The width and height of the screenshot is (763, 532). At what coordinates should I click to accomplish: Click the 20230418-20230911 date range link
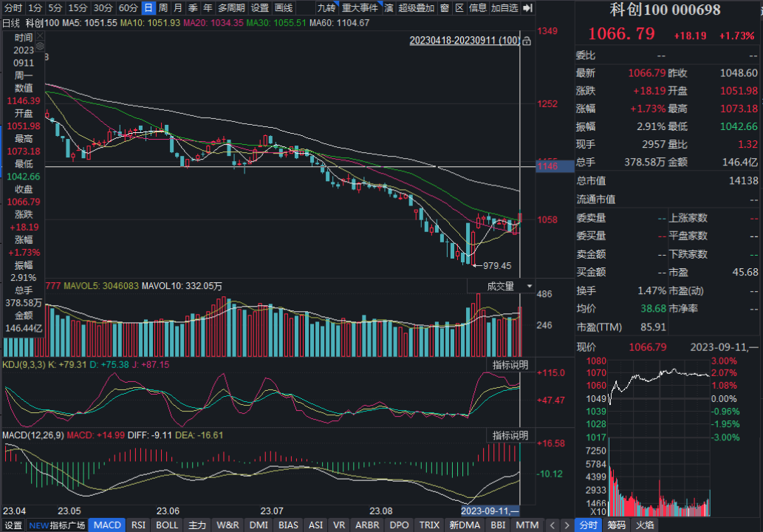pyautogui.click(x=464, y=41)
